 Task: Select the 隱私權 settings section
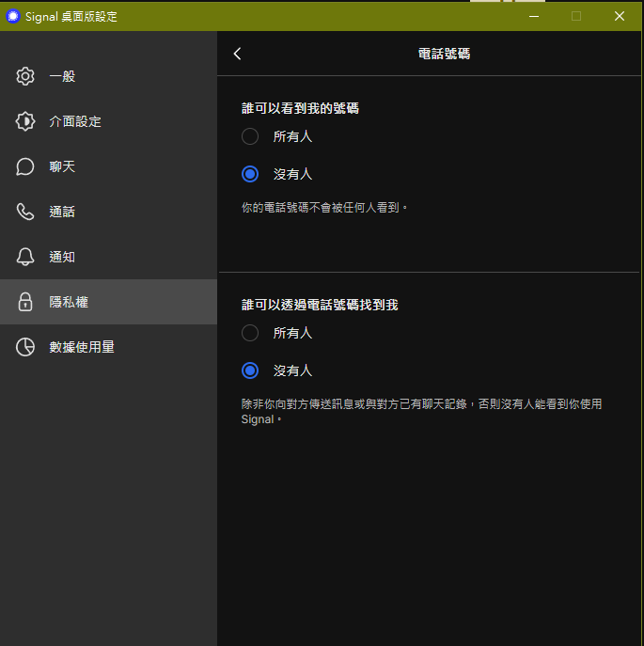click(108, 302)
